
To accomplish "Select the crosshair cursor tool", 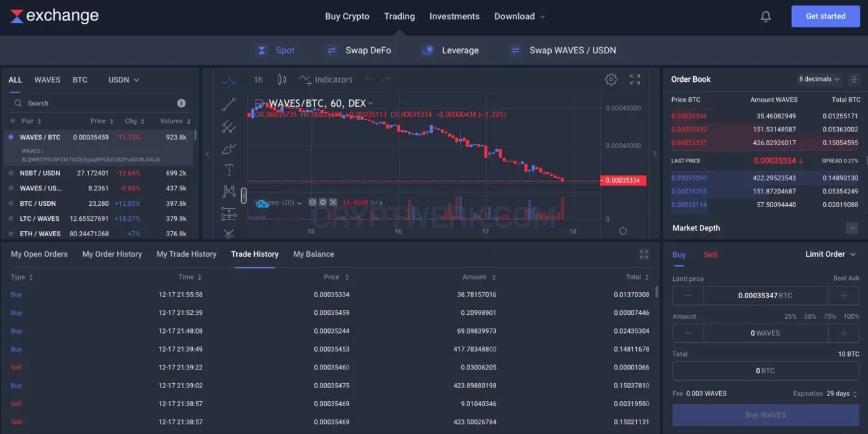I will pyautogui.click(x=229, y=82).
